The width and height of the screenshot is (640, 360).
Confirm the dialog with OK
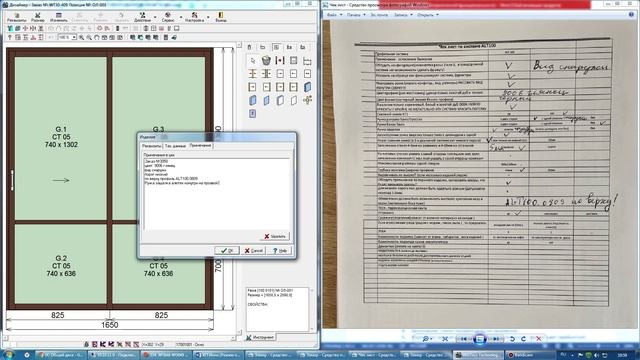pos(227,250)
